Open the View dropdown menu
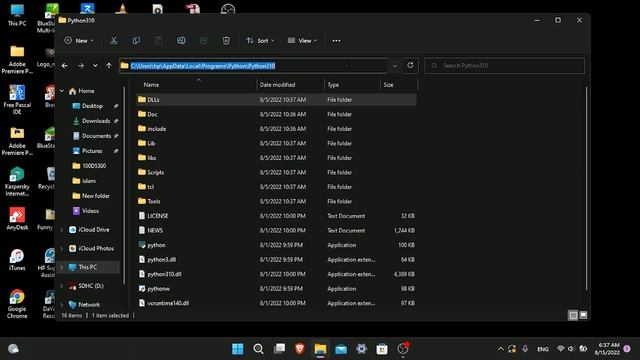 pos(302,40)
